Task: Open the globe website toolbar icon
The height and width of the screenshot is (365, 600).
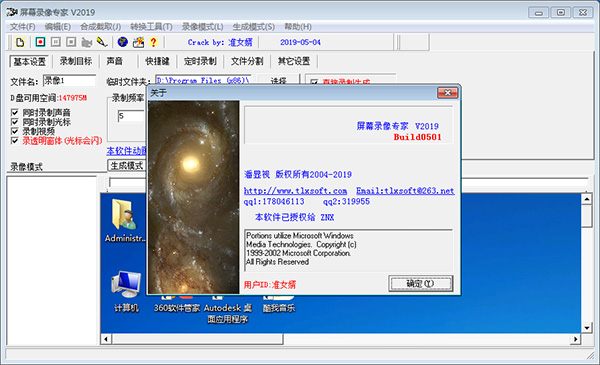Action: click(122, 42)
